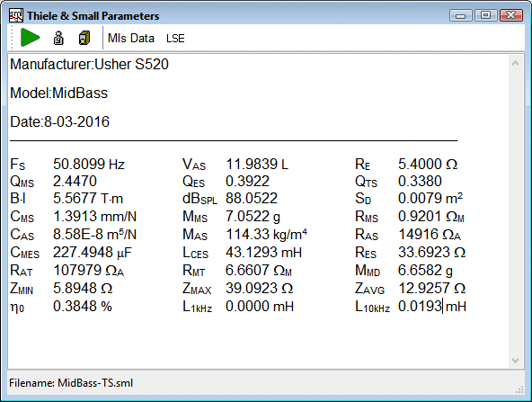
Task: Click the L10kHz value 0.0193 mH
Action: click(432, 307)
